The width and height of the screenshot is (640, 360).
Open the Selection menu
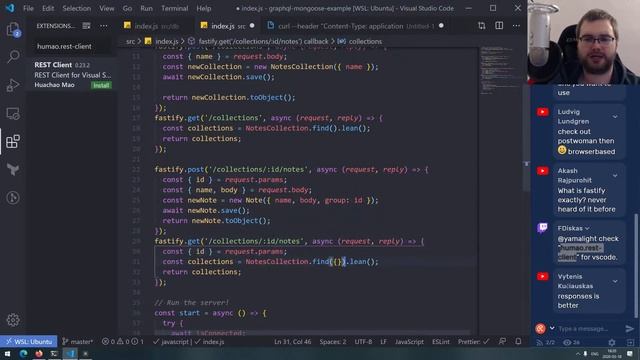pyautogui.click(x=77, y=8)
